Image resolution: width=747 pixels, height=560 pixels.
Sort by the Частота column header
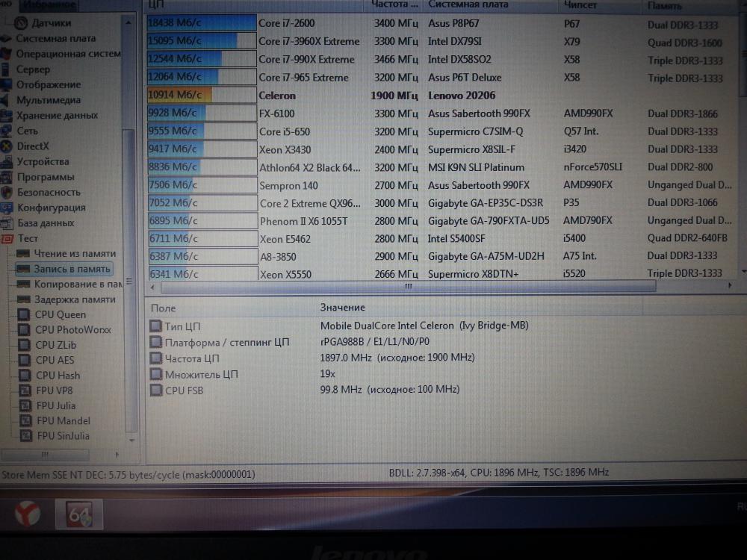(394, 4)
